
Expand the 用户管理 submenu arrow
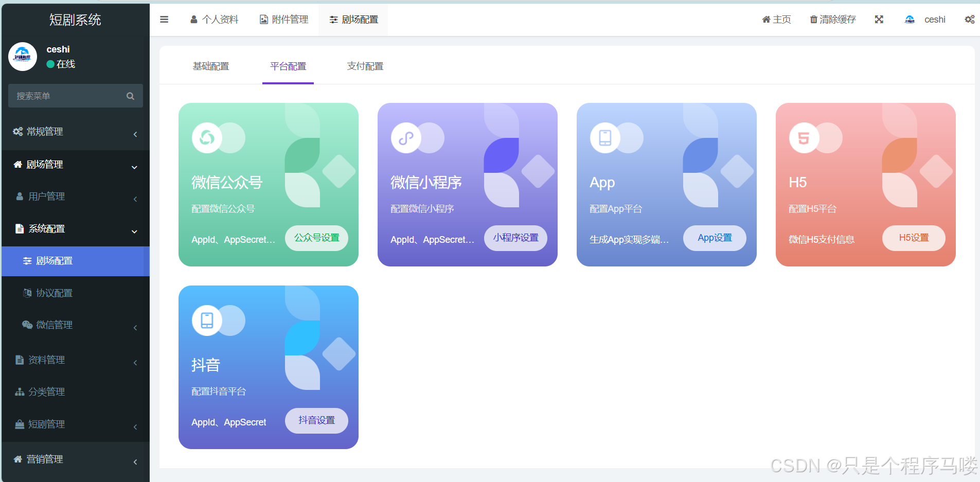click(135, 199)
